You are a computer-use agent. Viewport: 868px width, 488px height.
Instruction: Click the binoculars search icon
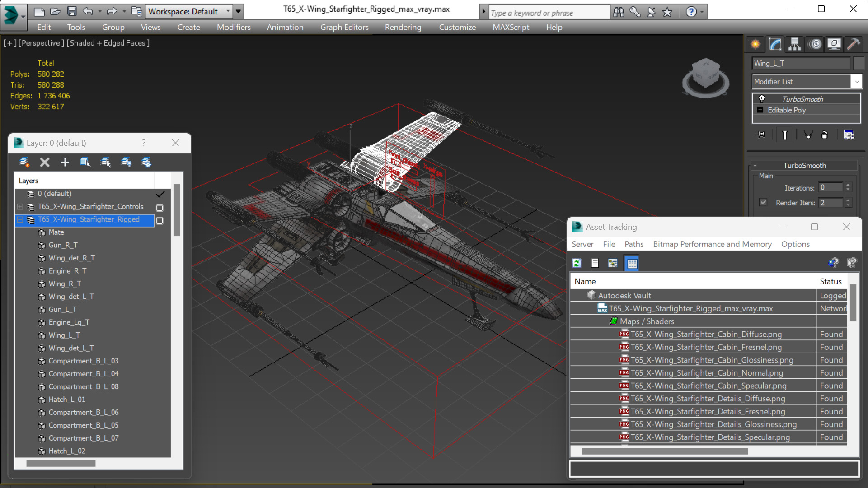point(619,12)
